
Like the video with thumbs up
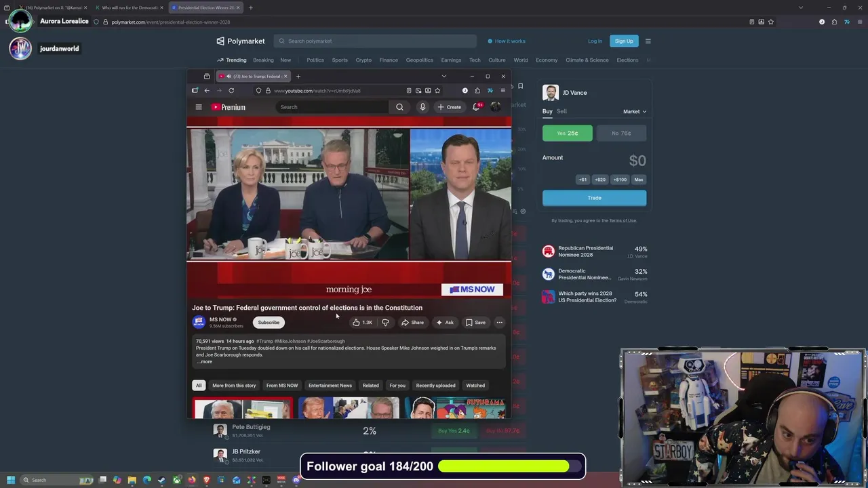(x=362, y=323)
